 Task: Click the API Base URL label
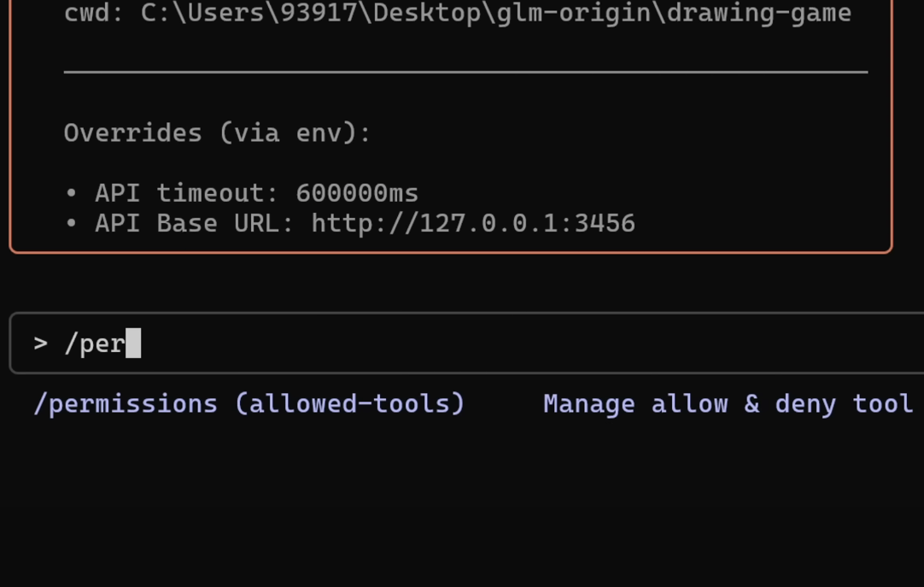click(195, 224)
